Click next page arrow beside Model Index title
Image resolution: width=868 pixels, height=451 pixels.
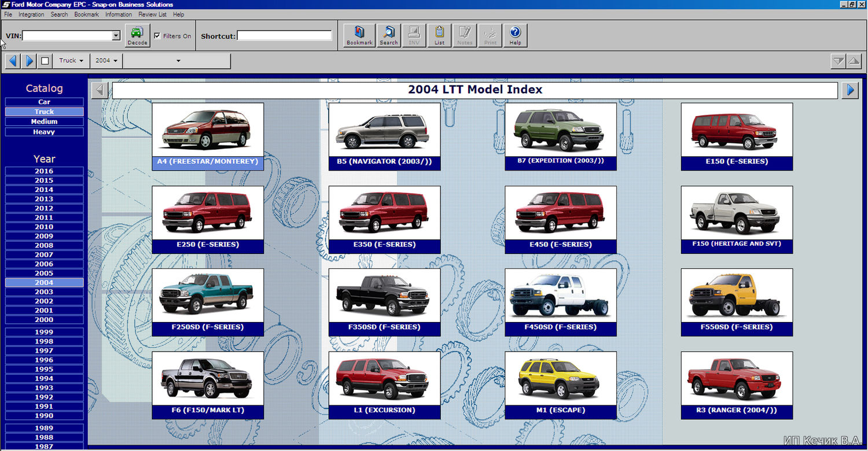[850, 90]
